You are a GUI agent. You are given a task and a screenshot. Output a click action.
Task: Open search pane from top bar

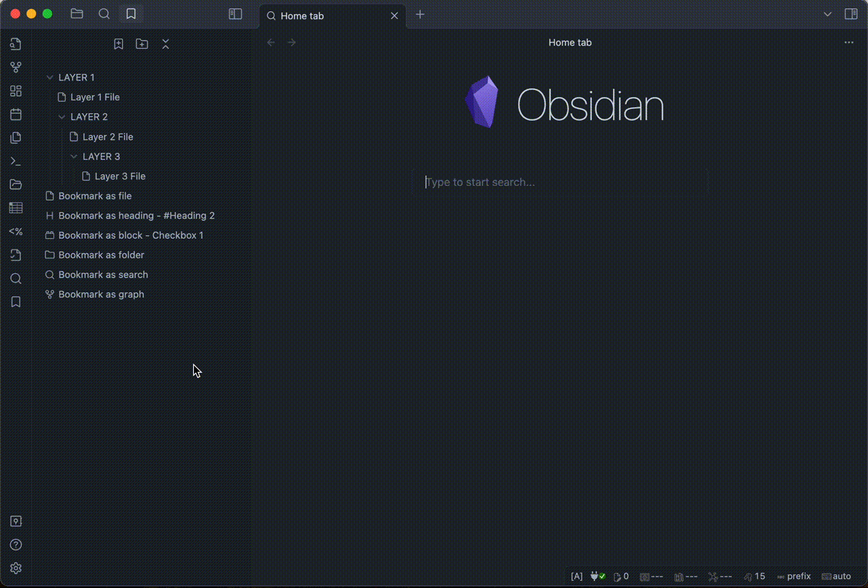pos(104,14)
